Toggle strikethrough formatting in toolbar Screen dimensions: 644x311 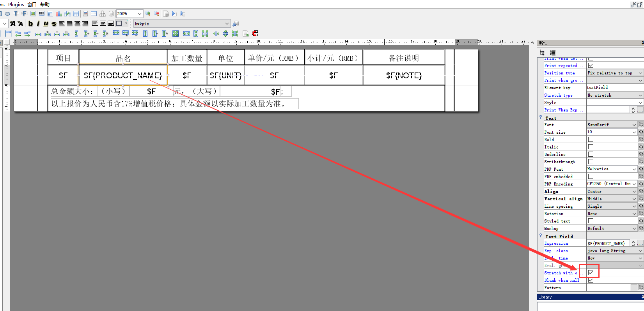coord(53,24)
